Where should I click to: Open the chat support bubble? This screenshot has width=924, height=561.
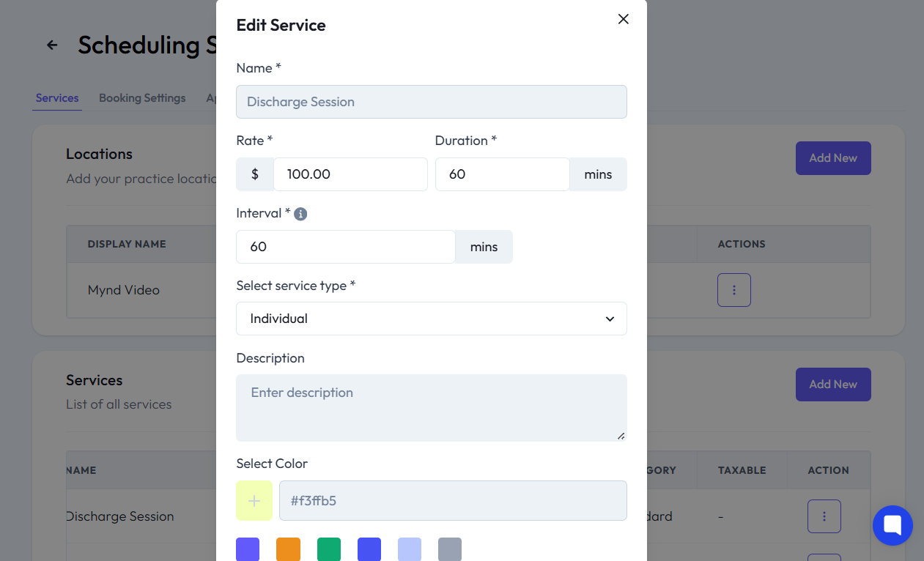892,525
